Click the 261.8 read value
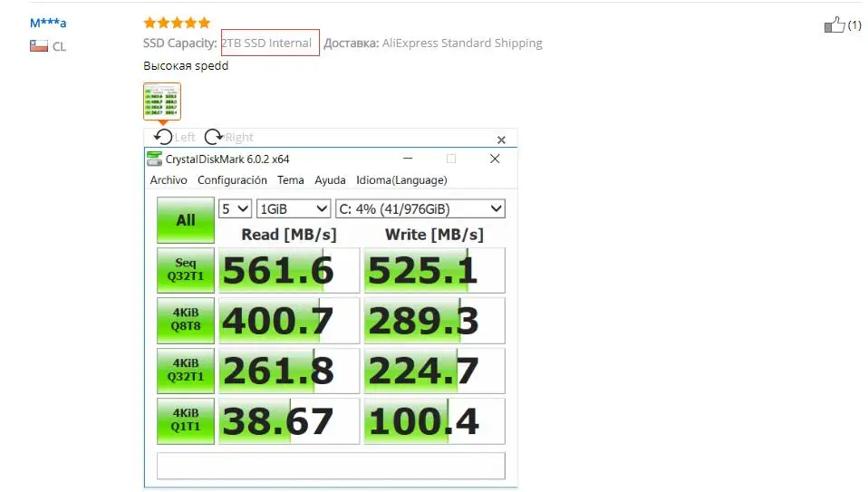 tap(289, 371)
